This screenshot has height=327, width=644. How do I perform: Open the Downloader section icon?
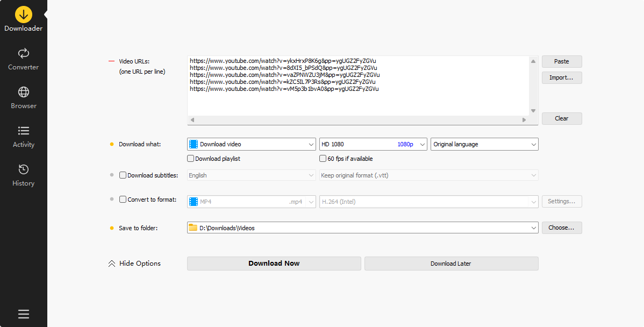pos(24,15)
